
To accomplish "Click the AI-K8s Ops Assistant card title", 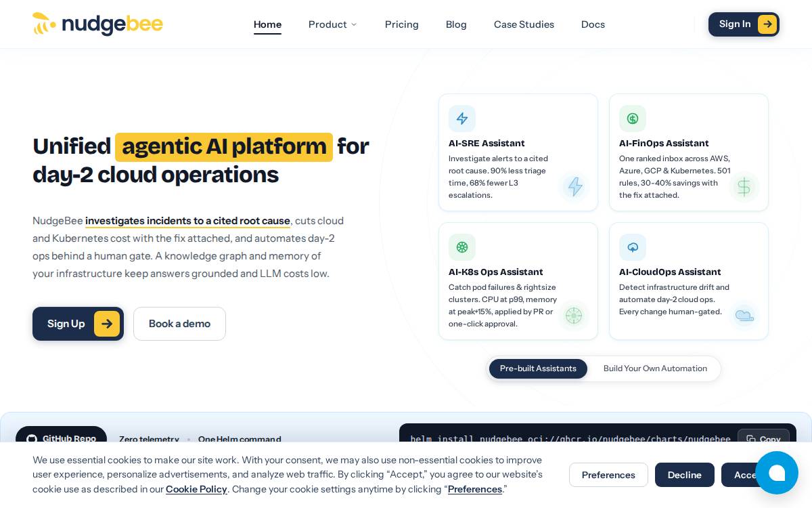I will click(x=495, y=272).
